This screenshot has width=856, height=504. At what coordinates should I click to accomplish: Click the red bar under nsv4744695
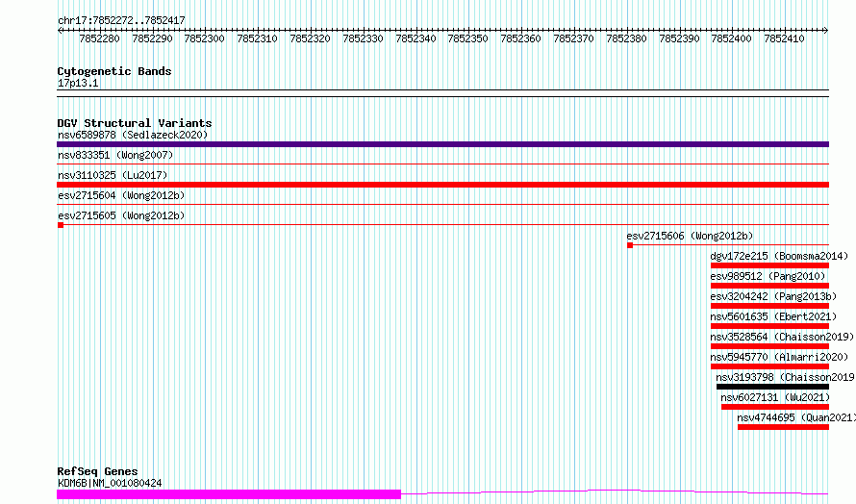pos(784,427)
